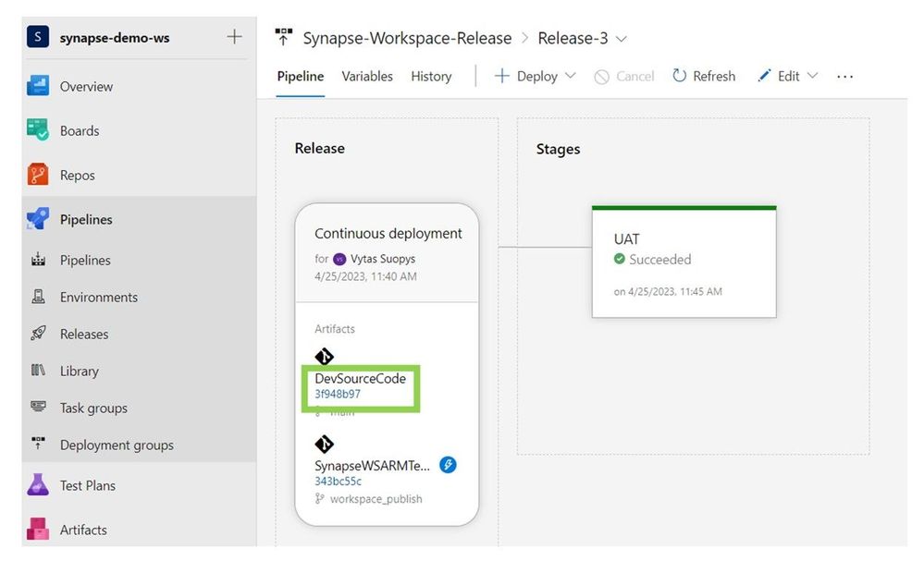This screenshot has width=924, height=561.
Task: Select the Test Plans flask icon
Action: [x=38, y=485]
